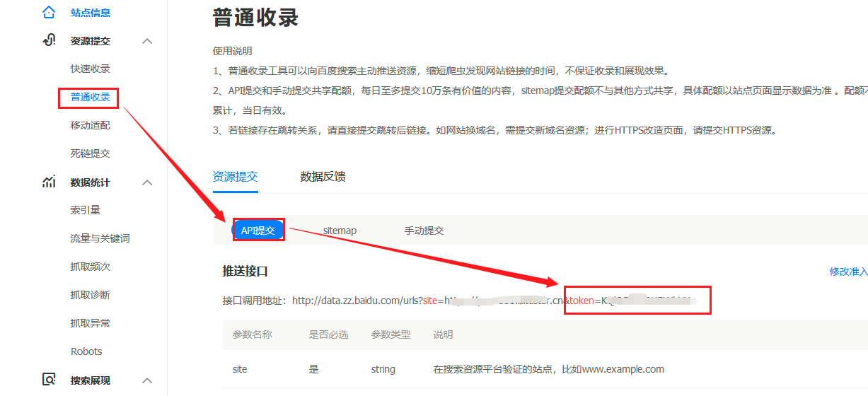Switch to the 资源提交 tab
The width and height of the screenshot is (868, 396).
pos(235,177)
